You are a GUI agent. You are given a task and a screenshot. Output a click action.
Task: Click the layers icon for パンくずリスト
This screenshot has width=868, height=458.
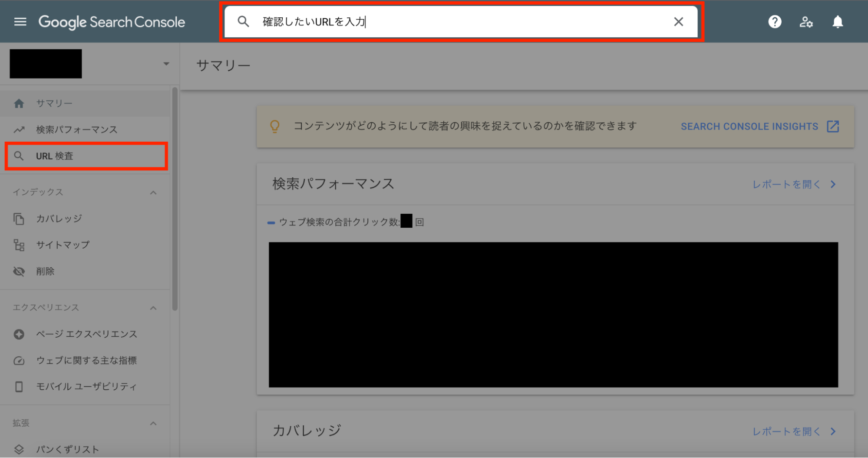coord(19,450)
